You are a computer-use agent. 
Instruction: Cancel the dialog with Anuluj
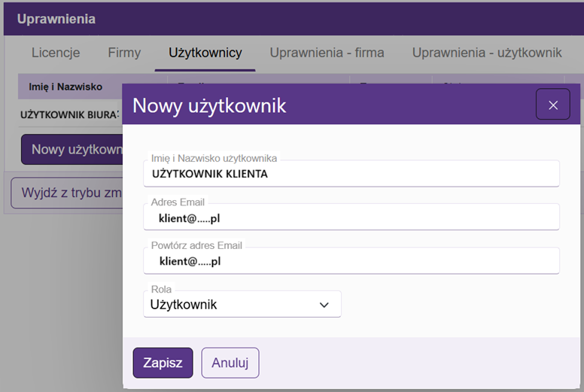tap(230, 363)
